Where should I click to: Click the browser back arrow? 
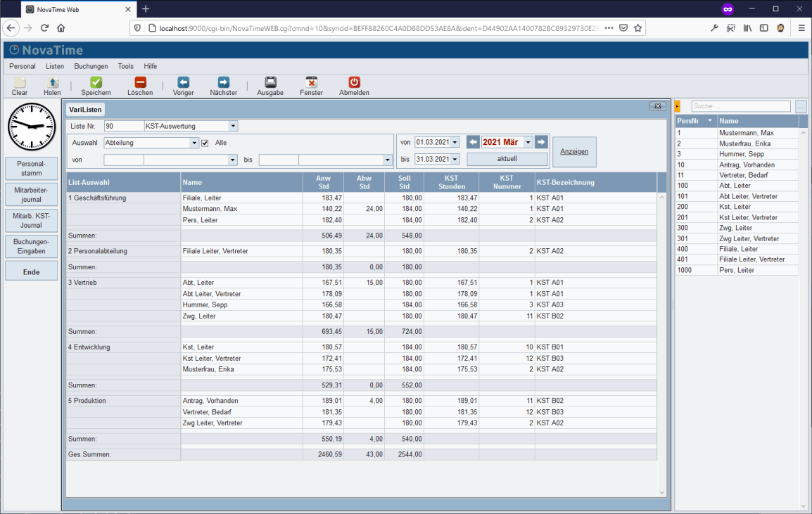pos(11,28)
